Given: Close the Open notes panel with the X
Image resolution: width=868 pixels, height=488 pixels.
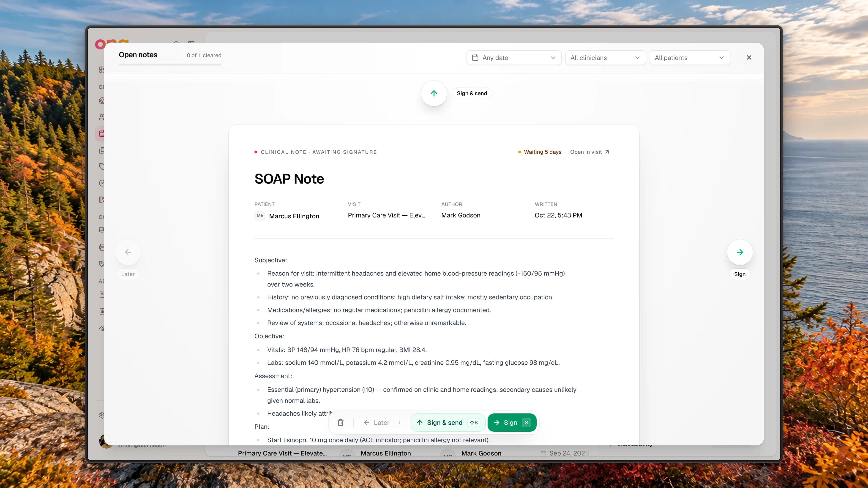Looking at the screenshot, I should pyautogui.click(x=749, y=58).
